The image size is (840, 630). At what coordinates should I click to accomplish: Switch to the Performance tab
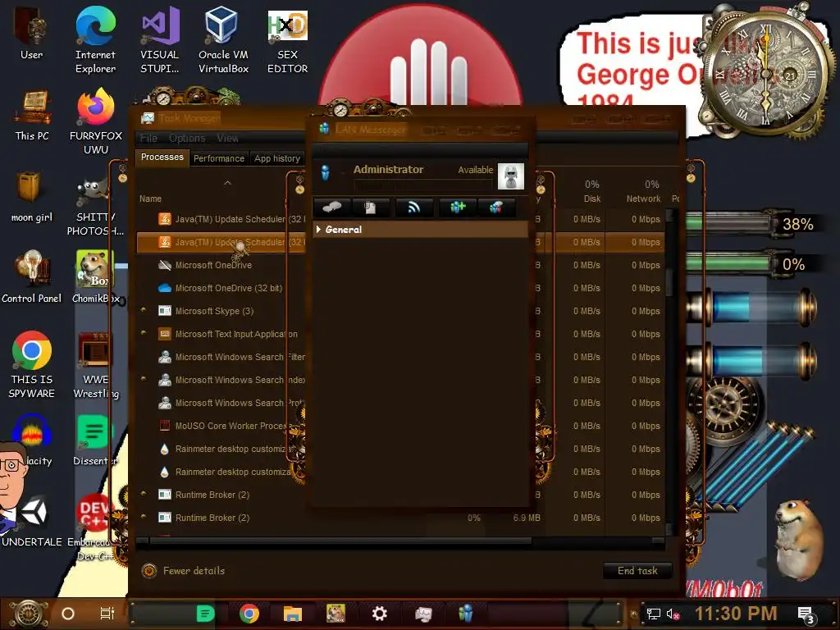click(218, 158)
